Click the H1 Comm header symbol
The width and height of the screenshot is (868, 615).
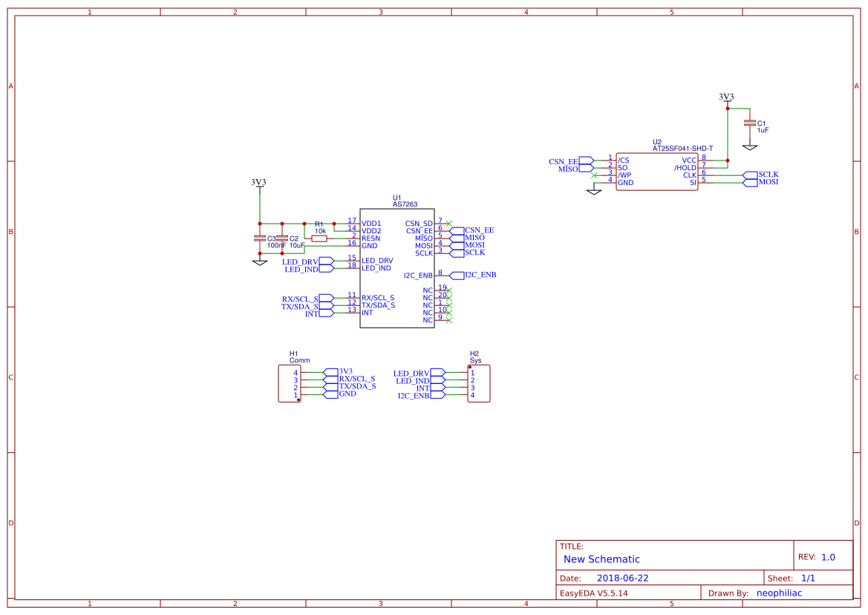pos(290,383)
